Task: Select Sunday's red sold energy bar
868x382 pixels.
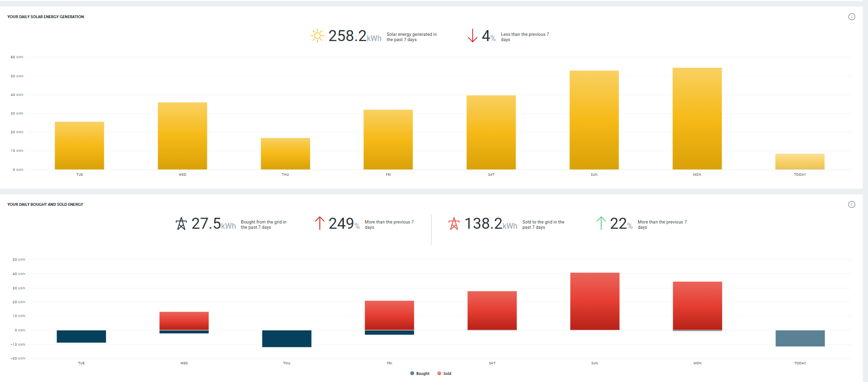Action: (595, 301)
